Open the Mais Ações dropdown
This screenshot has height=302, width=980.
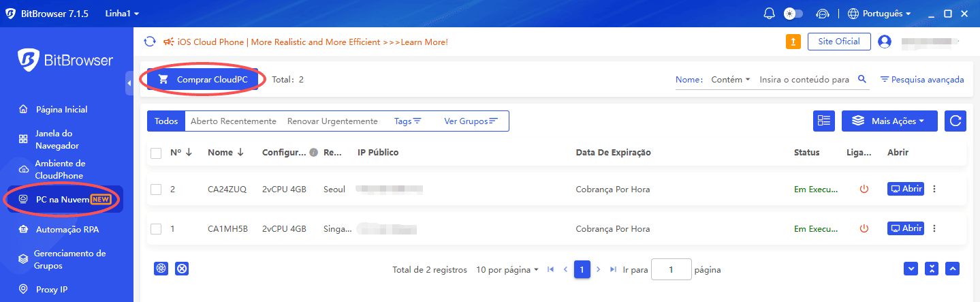tap(889, 121)
